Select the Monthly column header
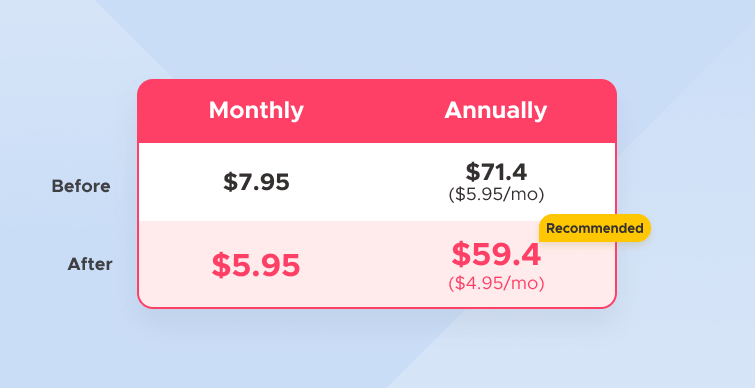The image size is (755, 388). tap(256, 111)
